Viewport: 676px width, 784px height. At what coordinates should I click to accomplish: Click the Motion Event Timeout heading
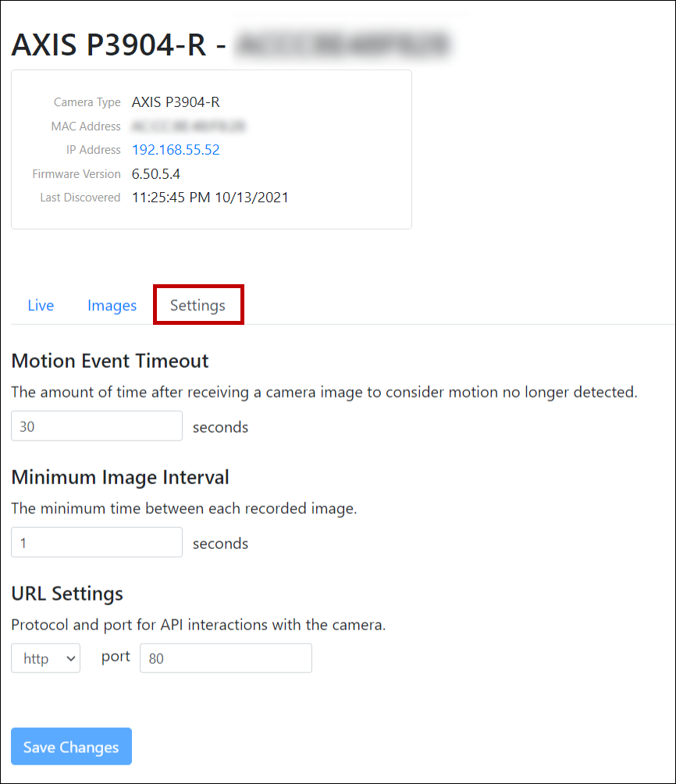click(110, 361)
